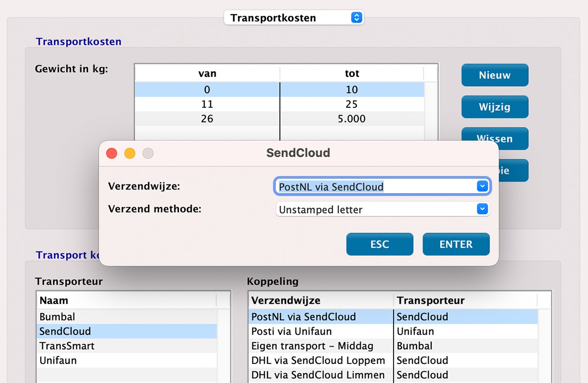
Task: Select weight row starting at 11
Action: [279, 104]
